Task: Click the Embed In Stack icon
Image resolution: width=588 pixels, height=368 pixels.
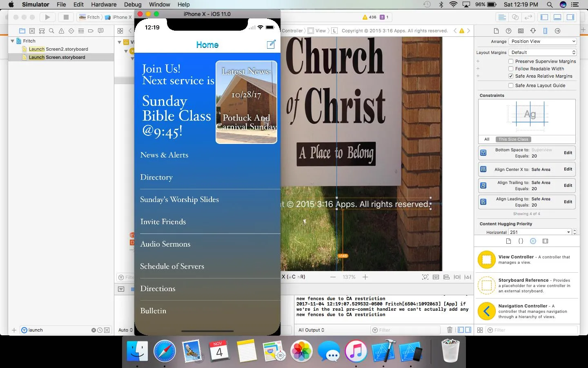Action: (x=436, y=277)
